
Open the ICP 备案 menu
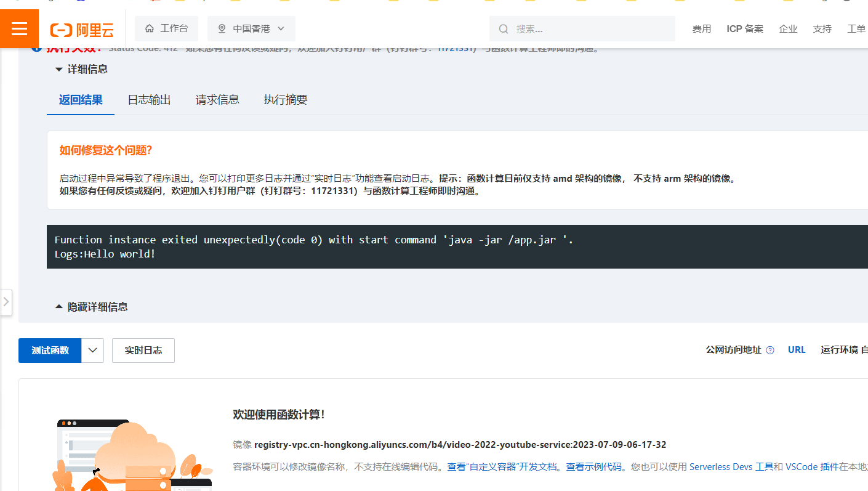click(x=745, y=29)
